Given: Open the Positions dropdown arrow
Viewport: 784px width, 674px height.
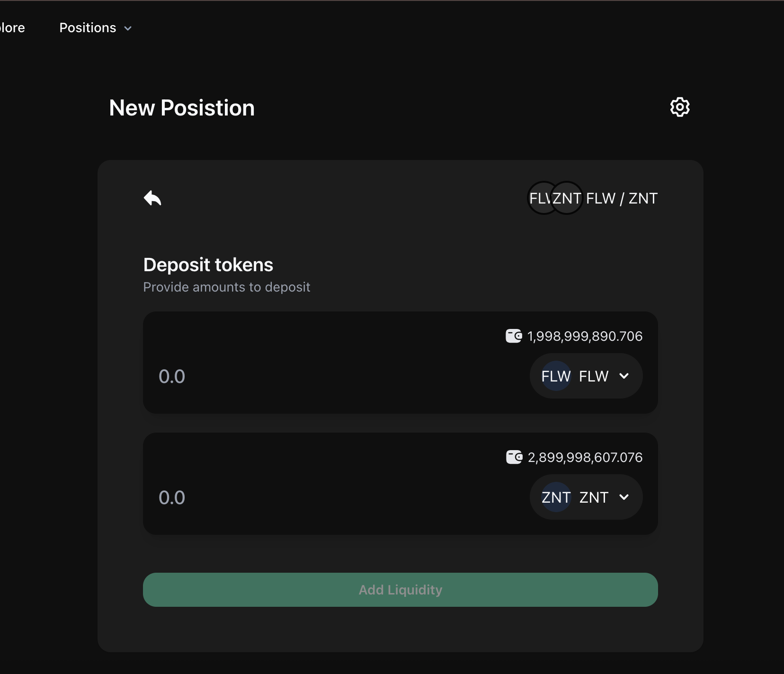Looking at the screenshot, I should [x=128, y=28].
